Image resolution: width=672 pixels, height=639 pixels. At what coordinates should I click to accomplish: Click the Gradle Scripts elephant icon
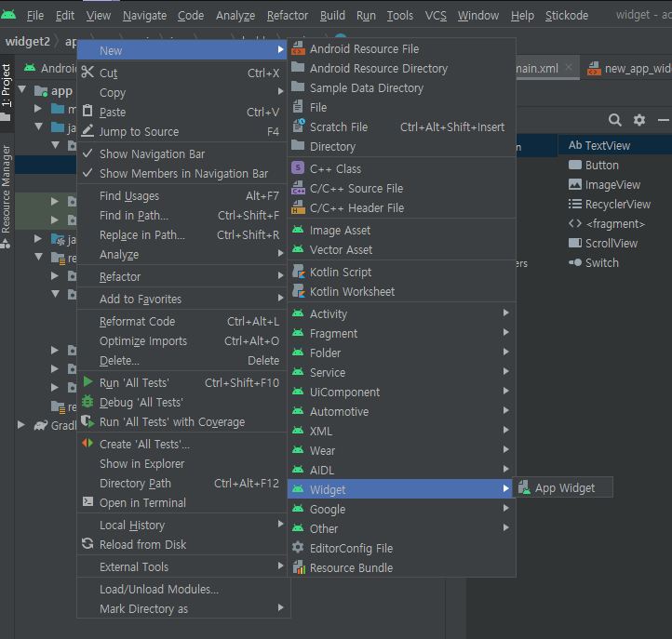pos(41,425)
